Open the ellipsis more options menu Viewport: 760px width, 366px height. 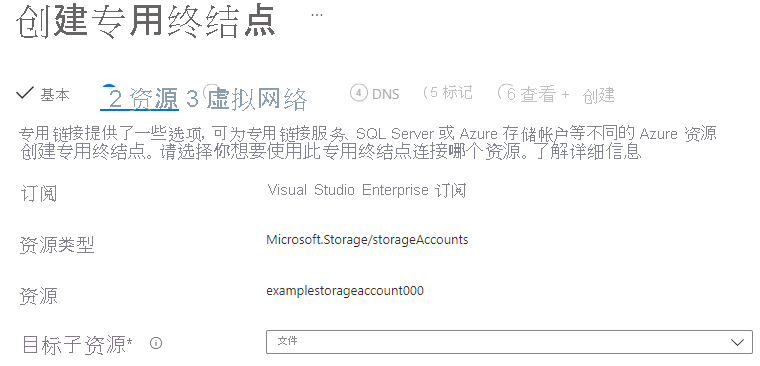(x=317, y=15)
